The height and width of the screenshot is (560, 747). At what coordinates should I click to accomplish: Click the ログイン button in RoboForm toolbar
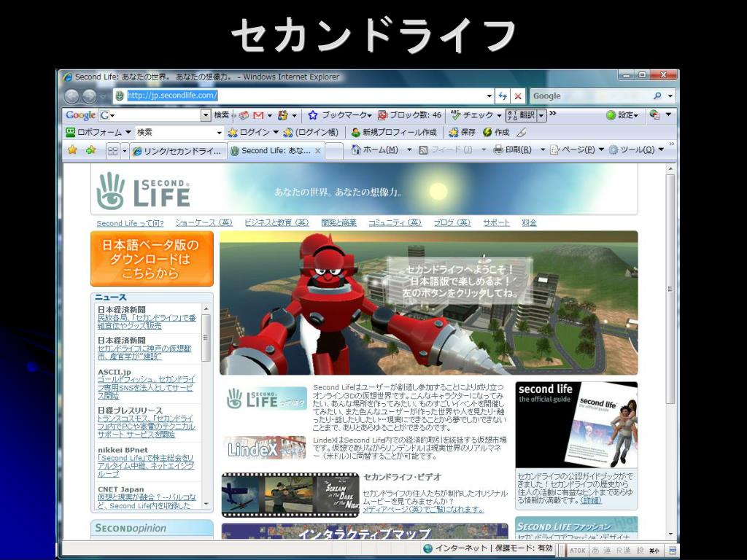point(249,132)
